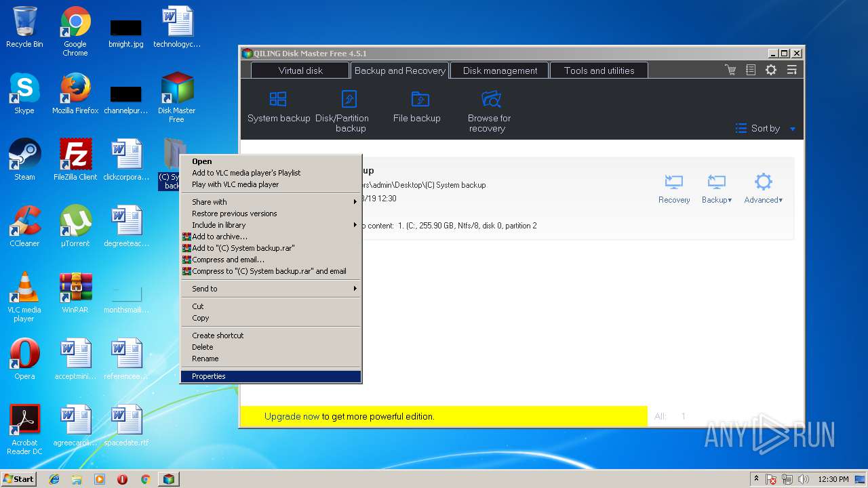
Task: Select the bmight.jpg desktop file
Action: click(126, 33)
